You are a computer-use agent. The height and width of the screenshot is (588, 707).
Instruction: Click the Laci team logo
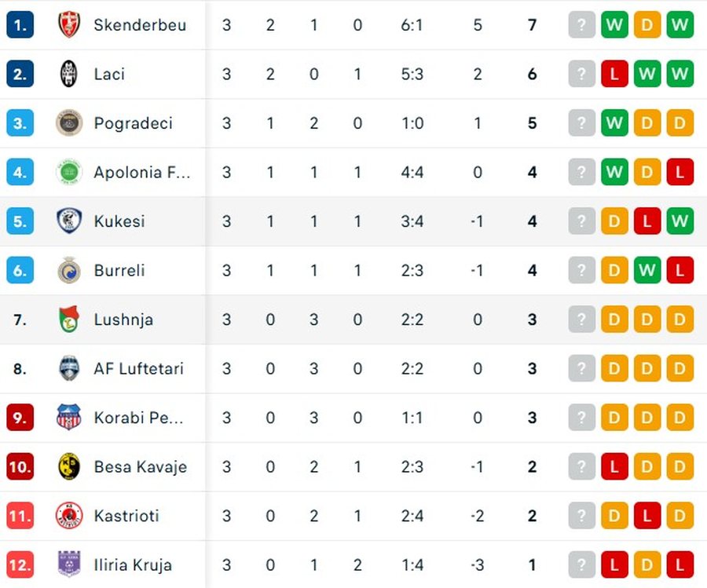point(69,74)
